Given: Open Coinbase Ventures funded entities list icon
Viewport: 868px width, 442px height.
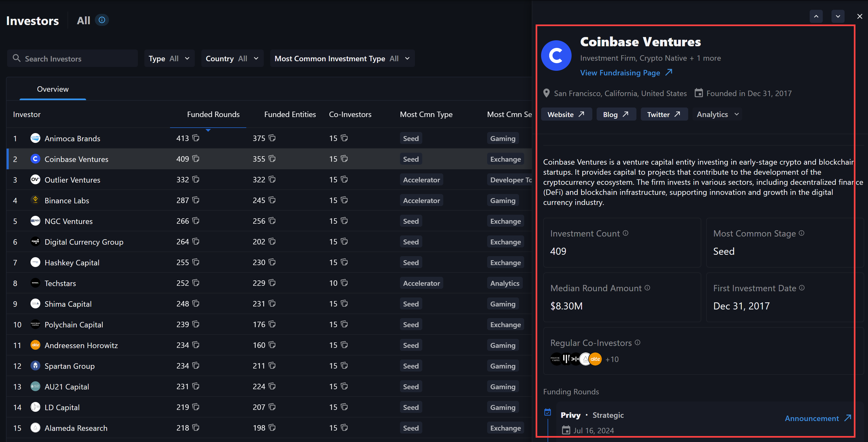Looking at the screenshot, I should coord(272,159).
